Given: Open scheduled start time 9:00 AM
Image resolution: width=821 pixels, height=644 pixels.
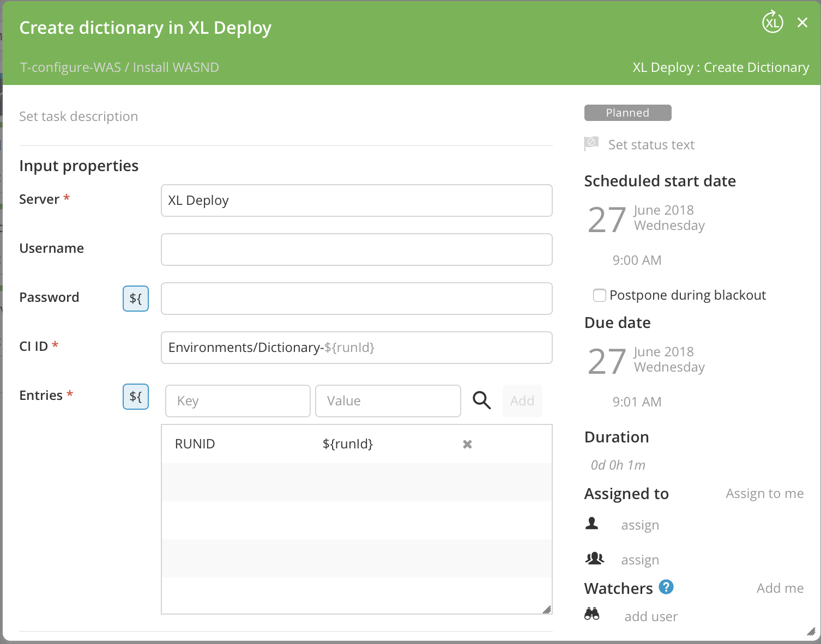Looking at the screenshot, I should 637,260.
